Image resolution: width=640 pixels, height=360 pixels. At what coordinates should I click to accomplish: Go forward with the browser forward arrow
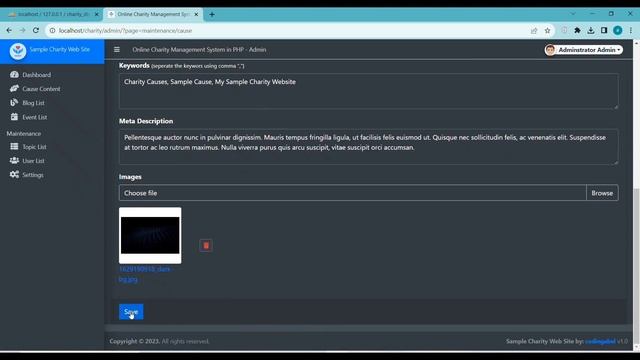[22, 30]
